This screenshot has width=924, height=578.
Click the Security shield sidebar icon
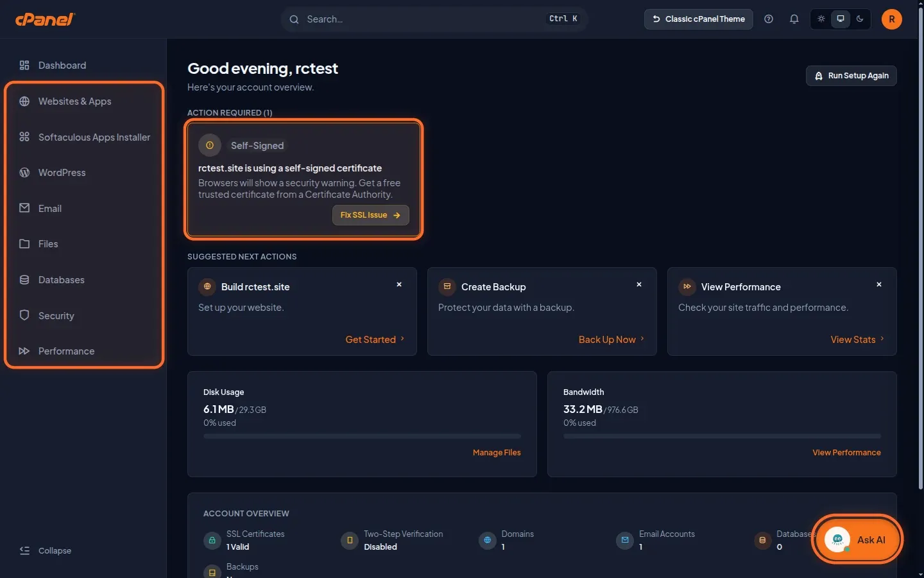click(x=24, y=315)
